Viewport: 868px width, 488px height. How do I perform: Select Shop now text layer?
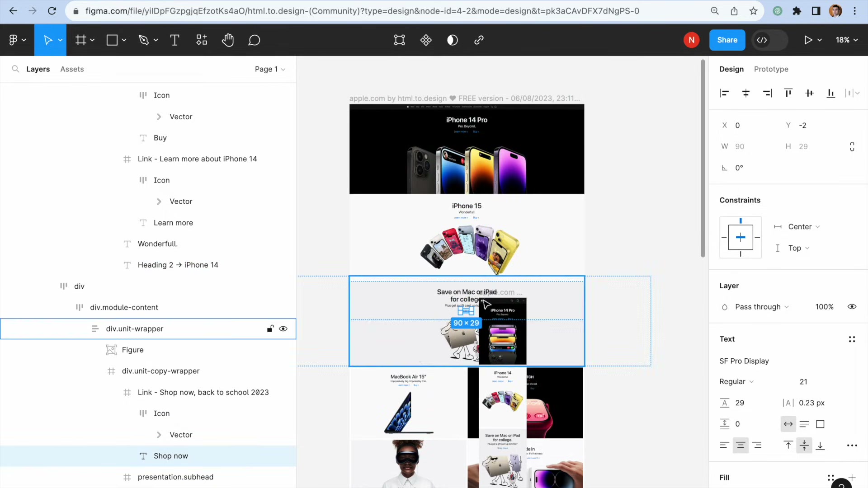point(148,456)
